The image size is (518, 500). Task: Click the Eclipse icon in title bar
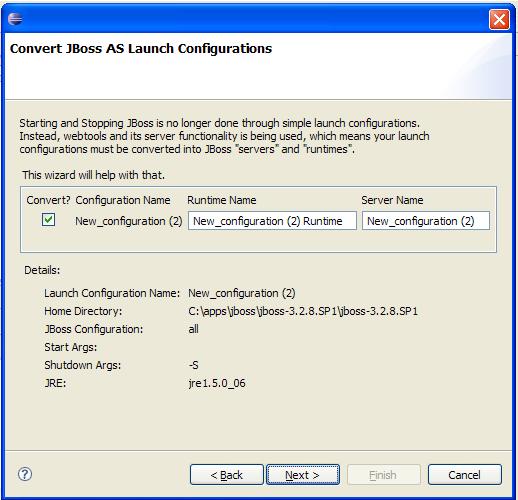[15, 19]
